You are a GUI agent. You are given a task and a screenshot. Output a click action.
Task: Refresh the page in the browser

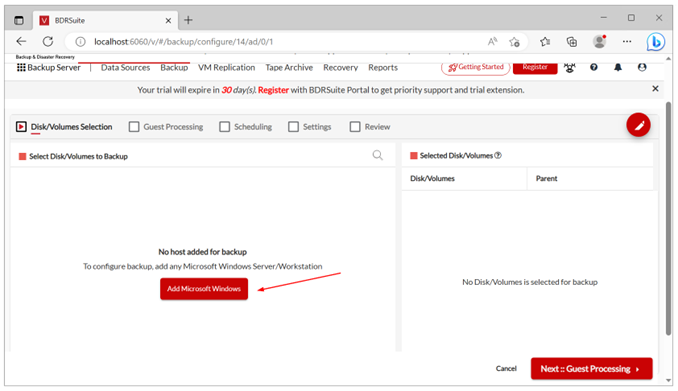coord(48,42)
